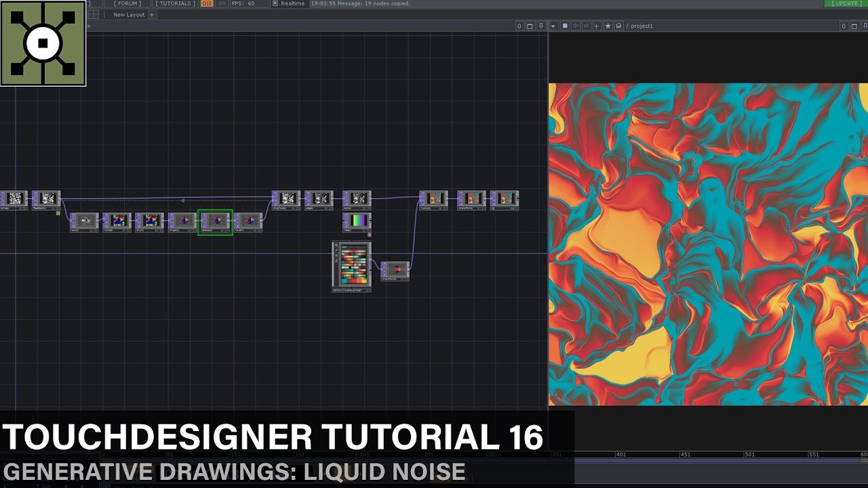
Task: Open the network pane dropdown arrow
Action: [553, 26]
